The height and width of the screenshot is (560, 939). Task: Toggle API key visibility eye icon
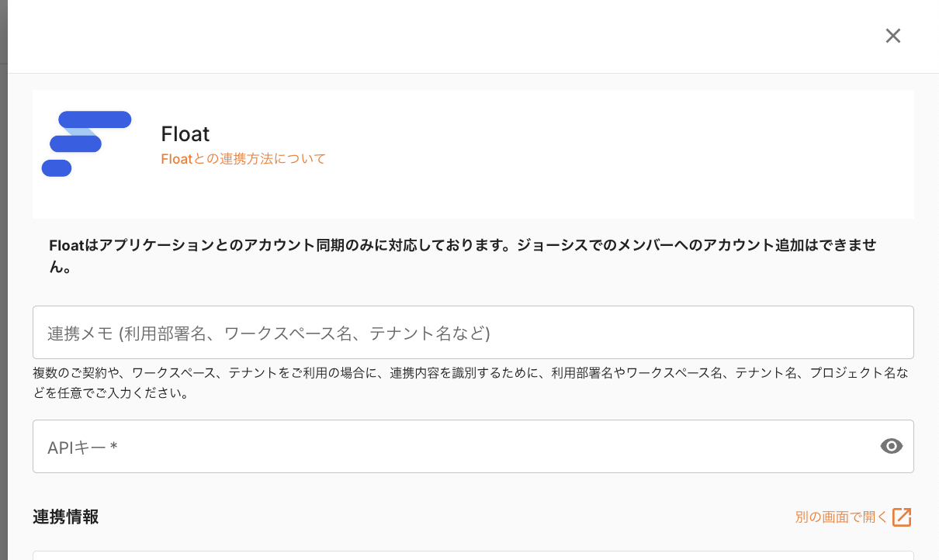892,446
